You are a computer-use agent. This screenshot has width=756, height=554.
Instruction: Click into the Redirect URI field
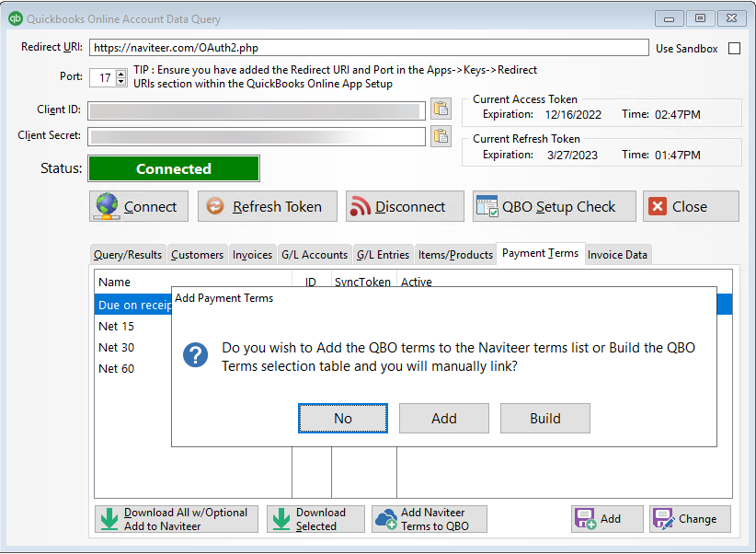tap(369, 48)
